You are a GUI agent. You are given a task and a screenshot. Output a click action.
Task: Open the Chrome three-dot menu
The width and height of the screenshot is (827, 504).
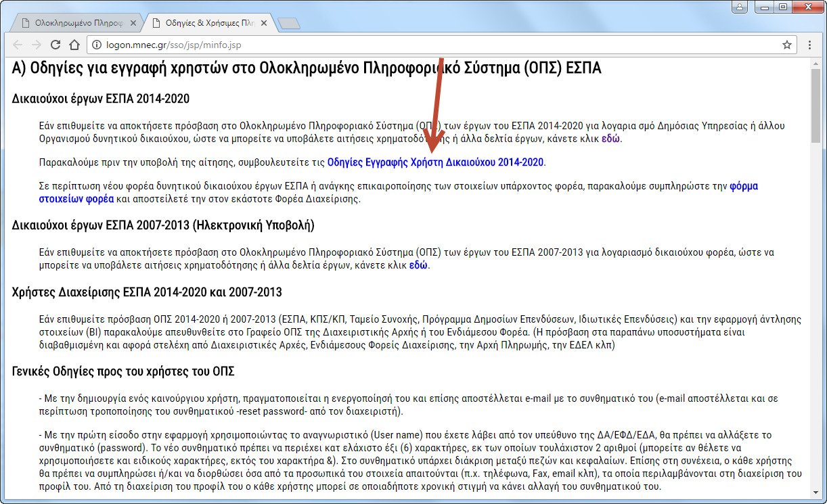809,45
